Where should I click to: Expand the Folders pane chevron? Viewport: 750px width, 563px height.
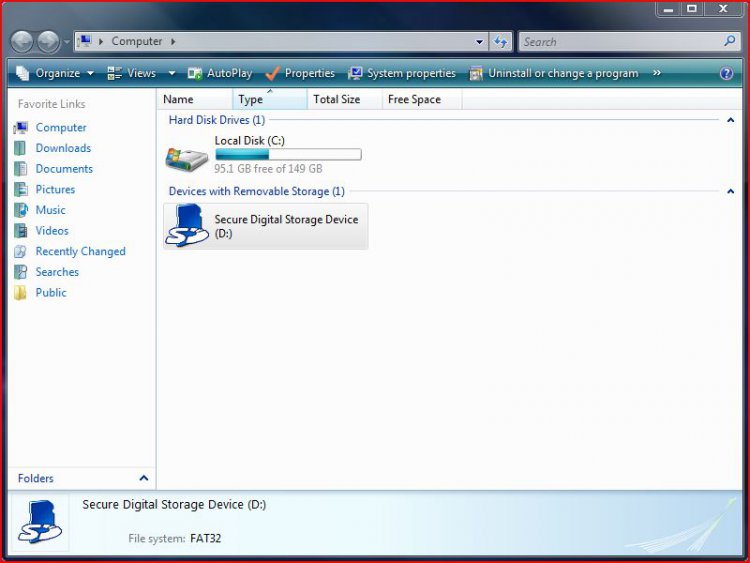(143, 478)
